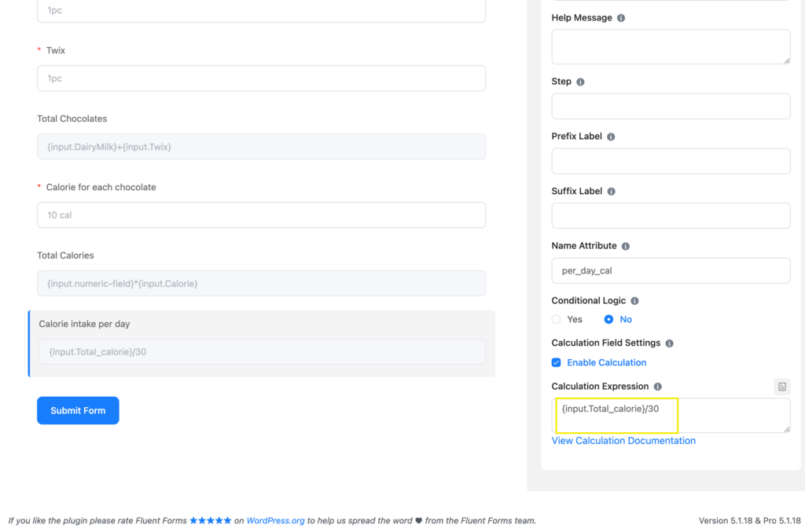Click the Calorie for each chocolate label
The width and height of the screenshot is (805, 532).
101,187
